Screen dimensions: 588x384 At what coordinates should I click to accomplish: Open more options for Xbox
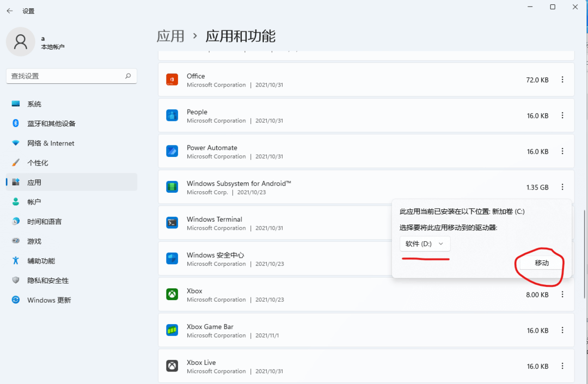(562, 294)
